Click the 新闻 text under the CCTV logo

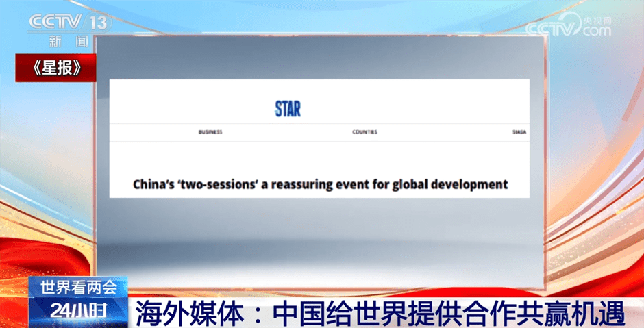68,41
